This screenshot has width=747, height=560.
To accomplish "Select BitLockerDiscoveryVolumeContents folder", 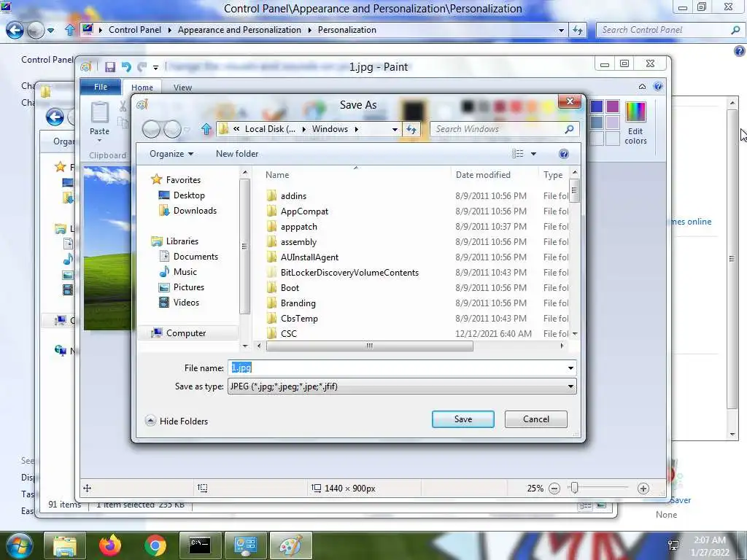I will point(349,273).
